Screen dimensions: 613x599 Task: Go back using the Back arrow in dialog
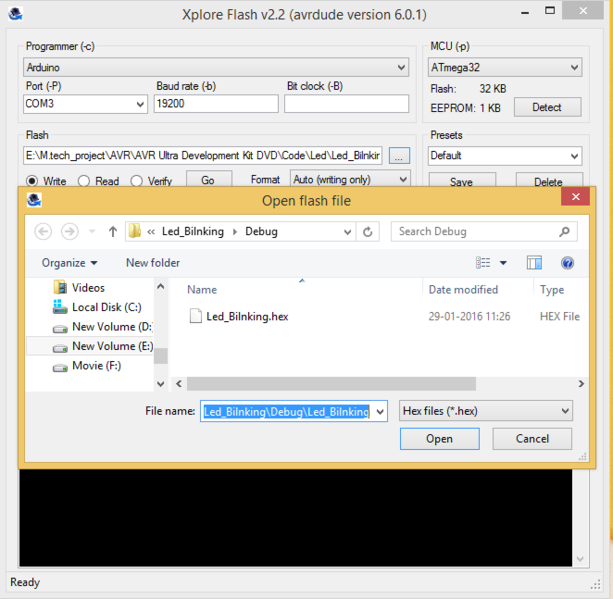coord(43,231)
